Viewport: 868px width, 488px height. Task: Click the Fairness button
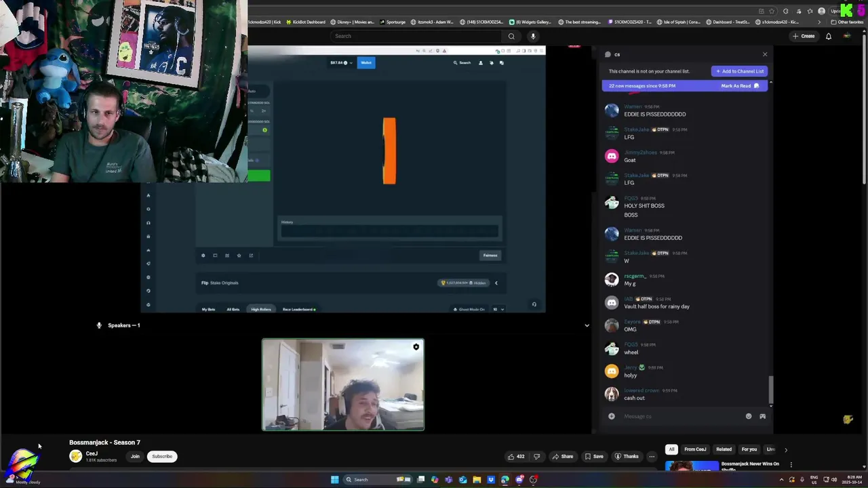coord(490,256)
